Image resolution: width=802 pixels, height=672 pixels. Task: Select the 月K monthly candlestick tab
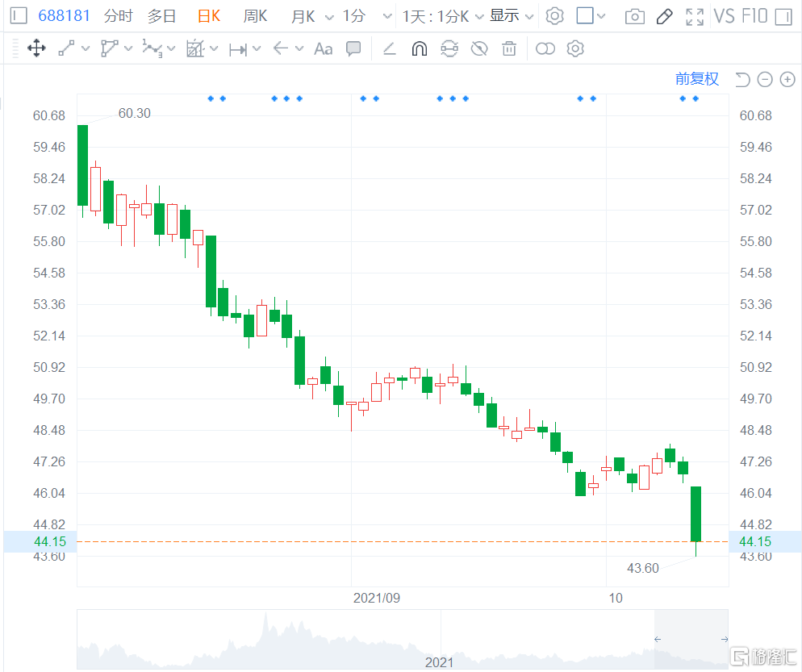coord(303,16)
